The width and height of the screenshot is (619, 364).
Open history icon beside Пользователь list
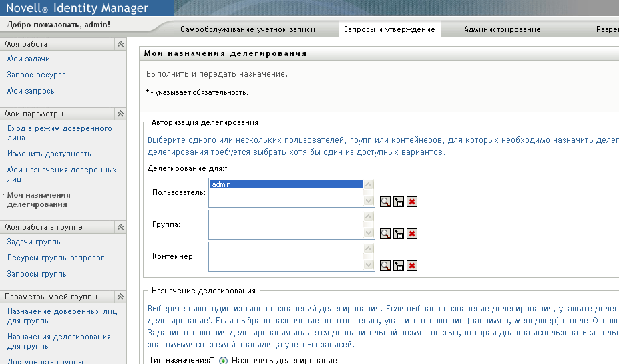pyautogui.click(x=399, y=202)
